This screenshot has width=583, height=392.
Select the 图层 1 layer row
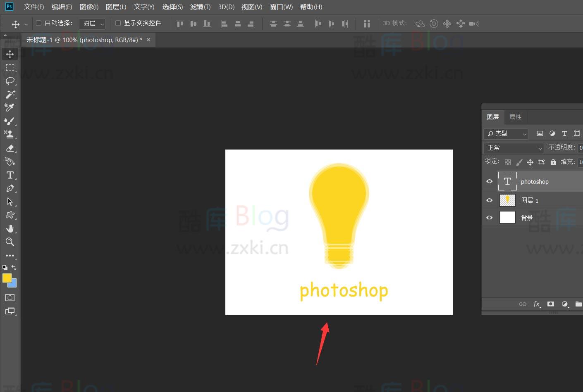546,200
